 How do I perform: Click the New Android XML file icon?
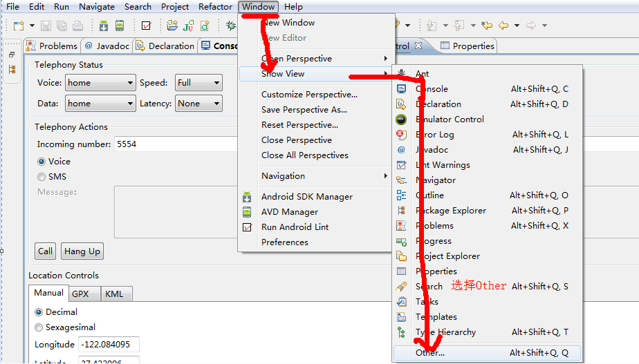[205, 26]
